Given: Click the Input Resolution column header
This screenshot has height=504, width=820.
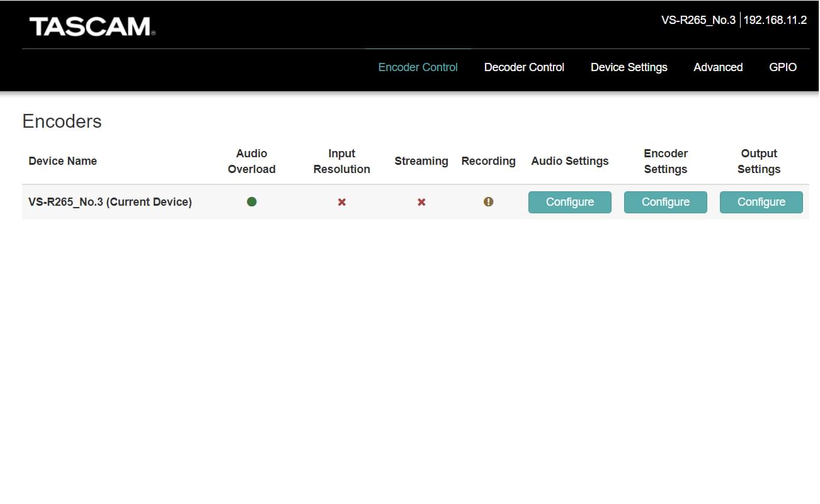Looking at the screenshot, I should (342, 161).
